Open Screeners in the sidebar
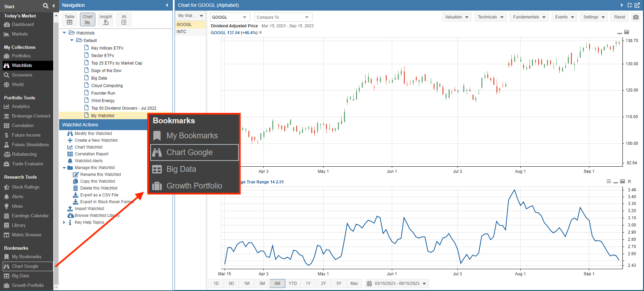Image resolution: width=644 pixels, height=291 pixels. 22,75
